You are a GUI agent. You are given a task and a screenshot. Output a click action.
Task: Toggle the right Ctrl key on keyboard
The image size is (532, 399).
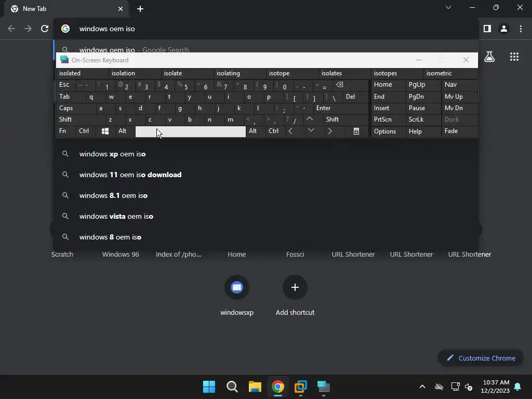click(x=275, y=131)
